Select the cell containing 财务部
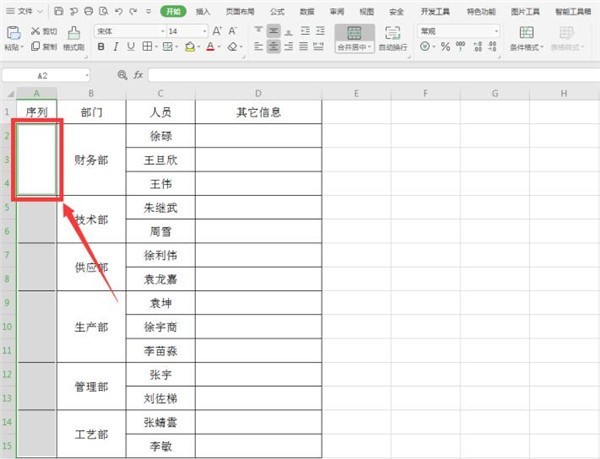The width and height of the screenshot is (600, 459). click(x=91, y=160)
